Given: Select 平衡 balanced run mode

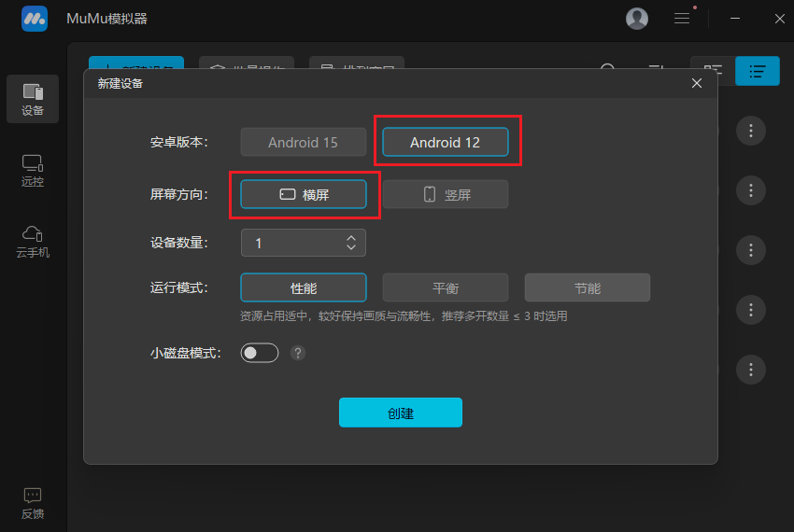Looking at the screenshot, I should [445, 287].
